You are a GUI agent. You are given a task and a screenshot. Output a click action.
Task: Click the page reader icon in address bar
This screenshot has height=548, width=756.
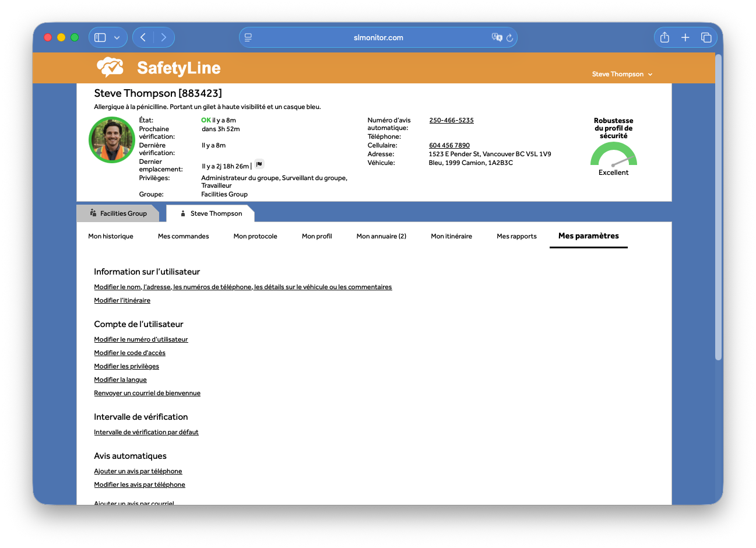pos(248,37)
